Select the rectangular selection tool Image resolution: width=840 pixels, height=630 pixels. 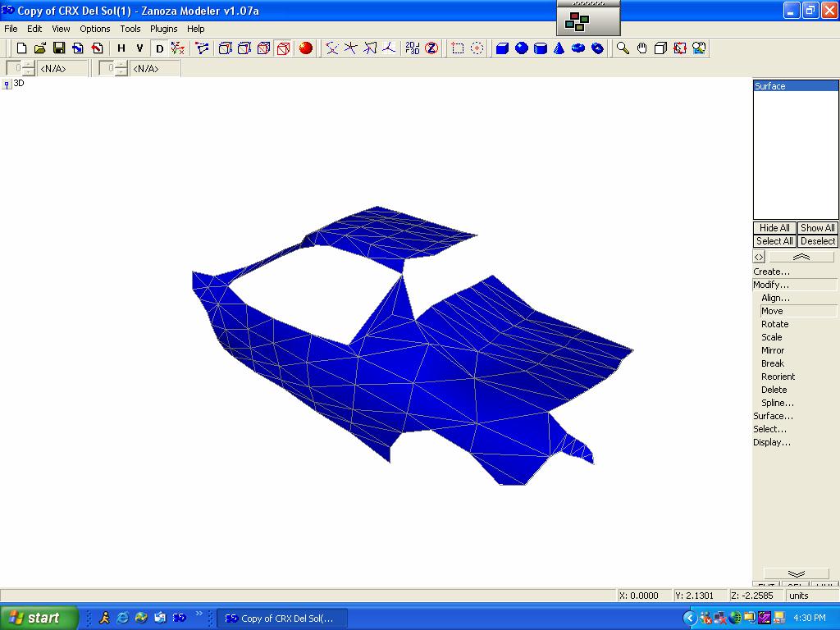coord(458,48)
